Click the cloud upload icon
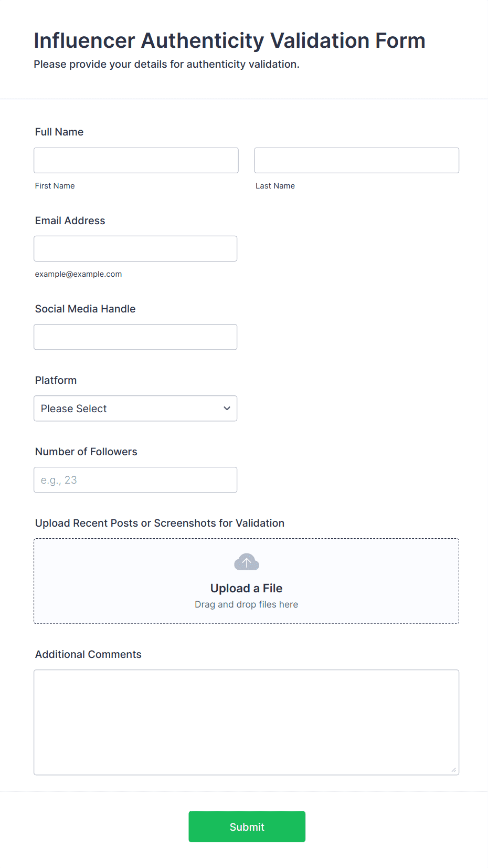The height and width of the screenshot is (868, 488). pos(246,562)
